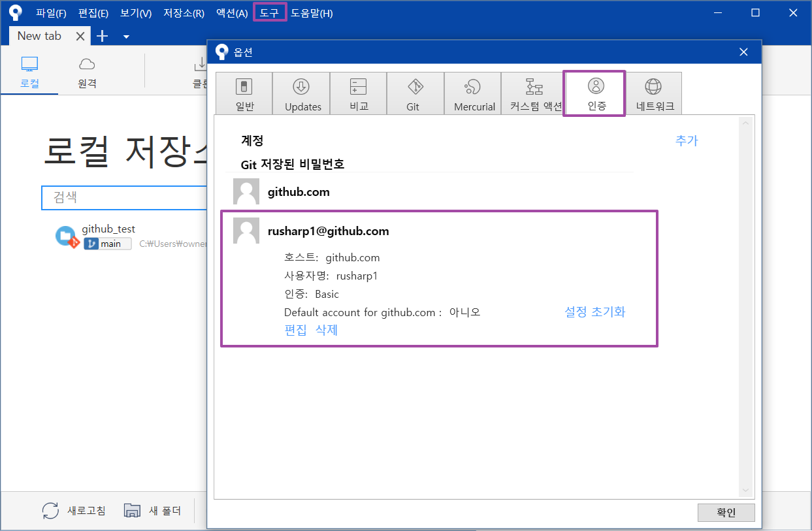Open the 보기(V) menu
This screenshot has width=812, height=531.
pos(136,13)
